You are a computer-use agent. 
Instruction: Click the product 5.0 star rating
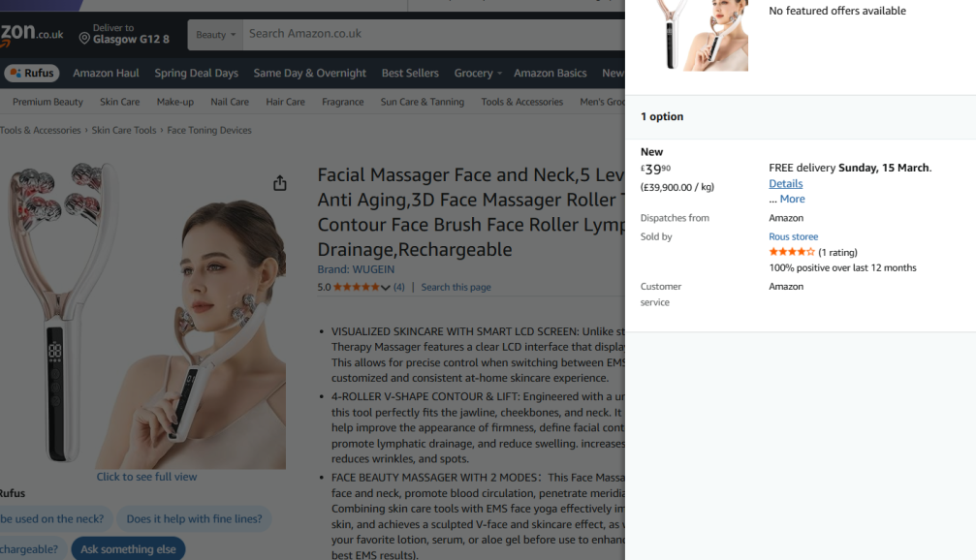(x=356, y=288)
